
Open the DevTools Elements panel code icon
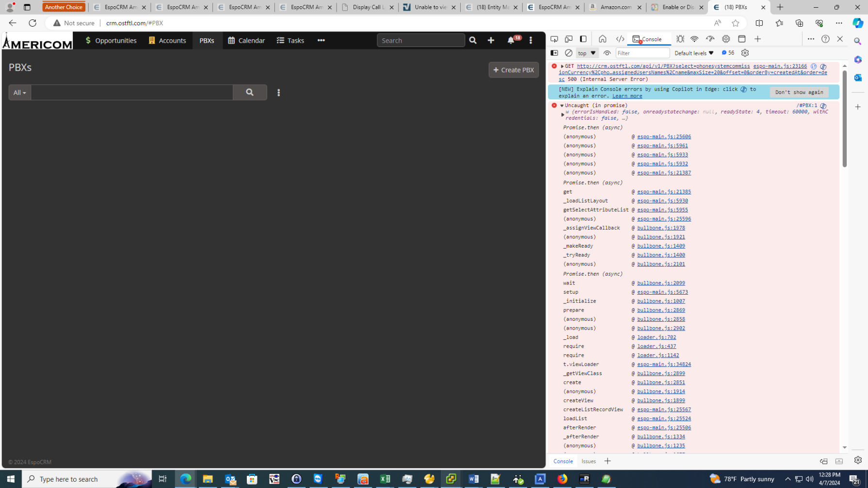coord(620,39)
